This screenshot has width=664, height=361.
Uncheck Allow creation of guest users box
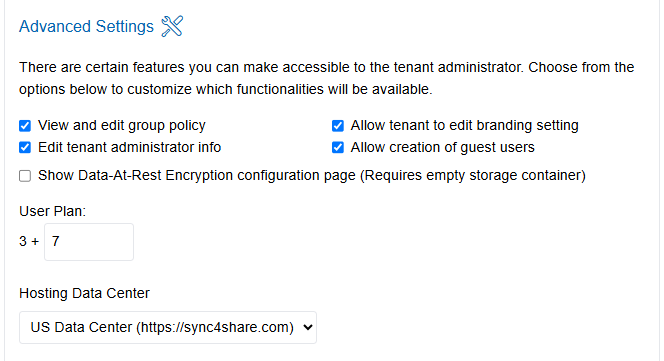(338, 147)
